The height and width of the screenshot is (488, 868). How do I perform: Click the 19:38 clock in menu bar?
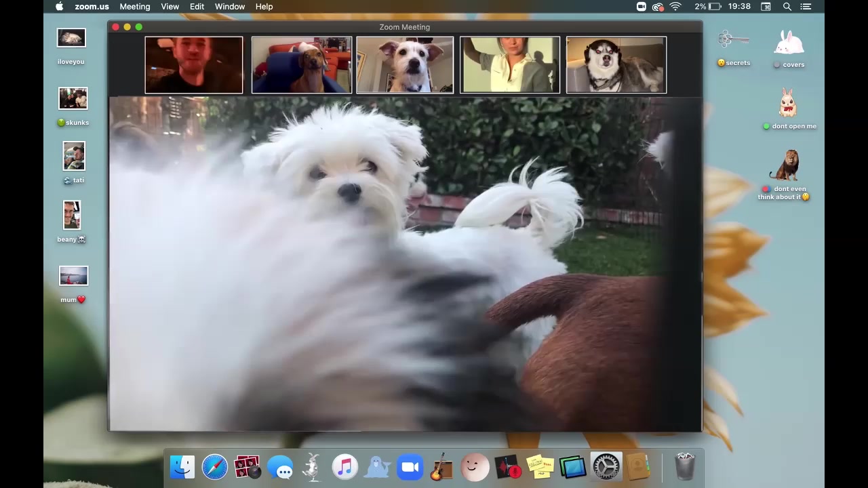coord(739,7)
